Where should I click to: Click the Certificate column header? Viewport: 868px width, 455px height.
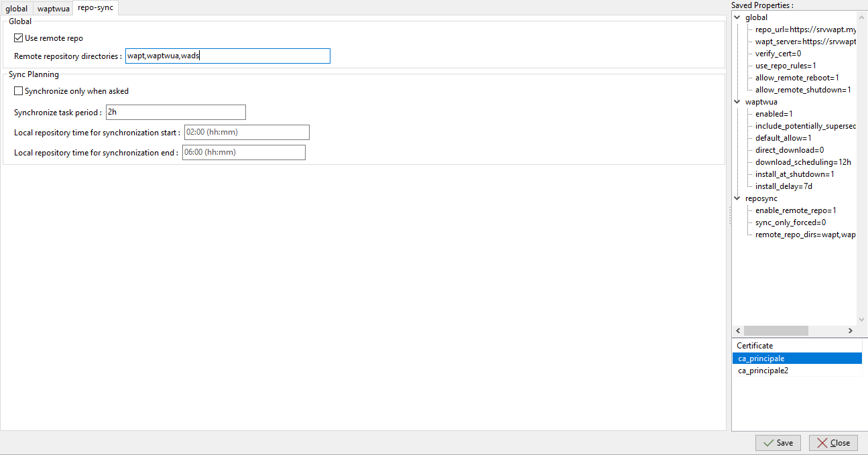coord(797,346)
